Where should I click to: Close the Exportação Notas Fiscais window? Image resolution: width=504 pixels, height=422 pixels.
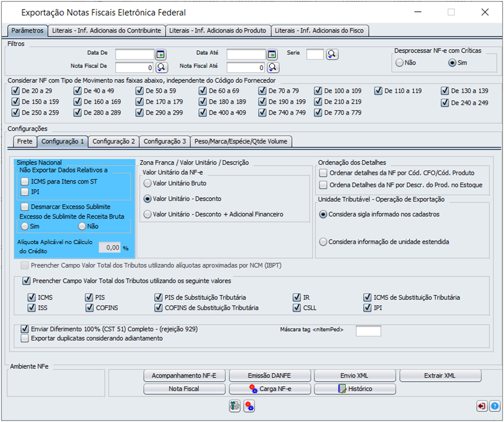coord(485,12)
